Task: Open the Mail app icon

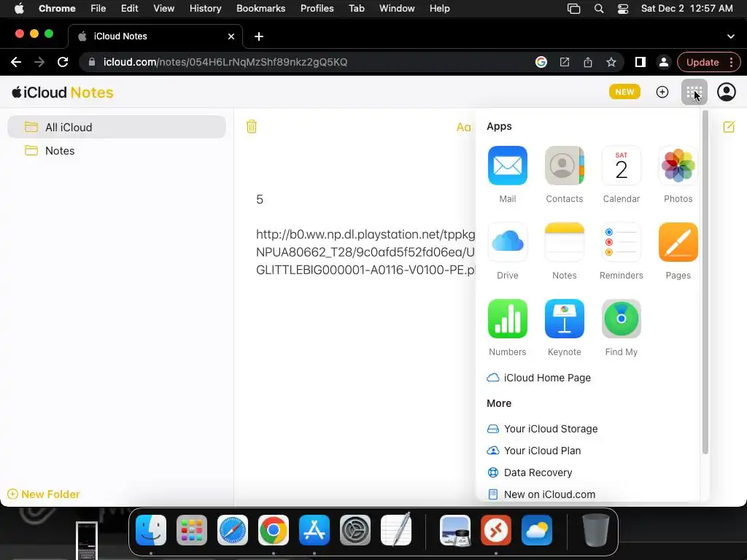Action: 508,166
